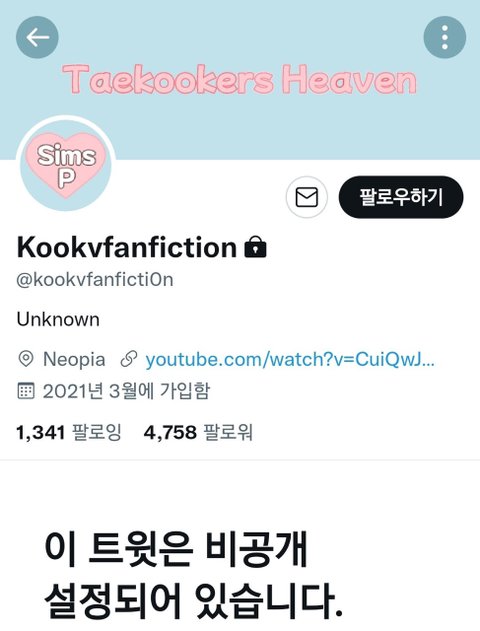Tap the padlock icon beside Kookvfanfiction
The height and width of the screenshot is (631, 480).
click(x=255, y=247)
